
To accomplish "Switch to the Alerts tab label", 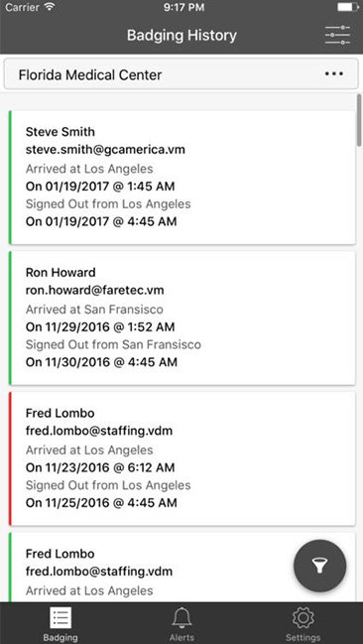I will (x=181, y=638).
